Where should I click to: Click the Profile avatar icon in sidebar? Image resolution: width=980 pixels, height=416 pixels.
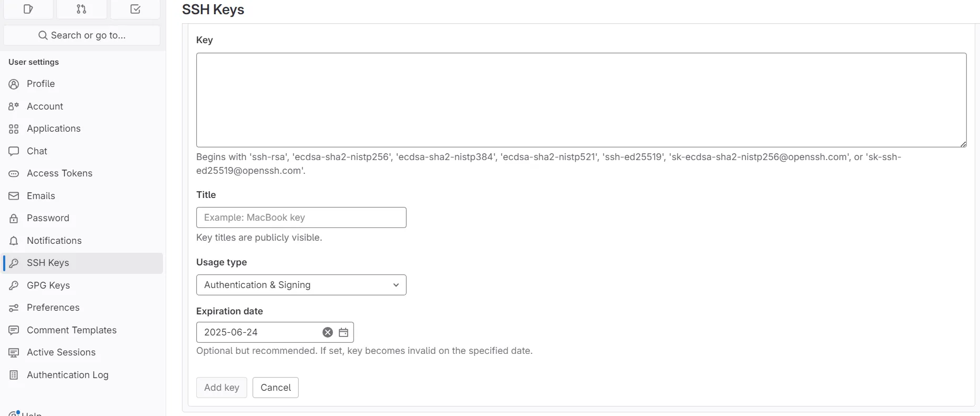click(x=14, y=84)
